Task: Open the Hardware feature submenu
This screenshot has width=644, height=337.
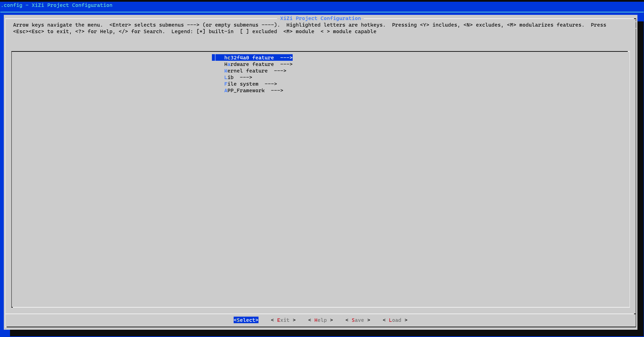Action: [x=258, y=64]
